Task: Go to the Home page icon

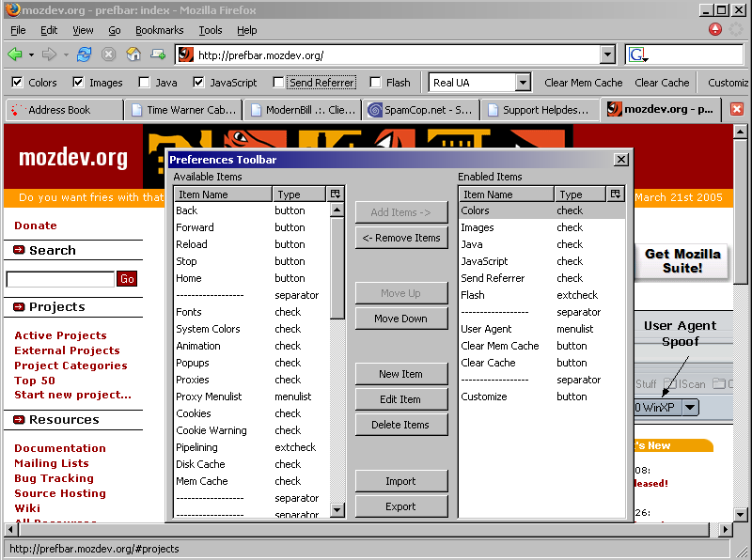Action: pos(133,54)
